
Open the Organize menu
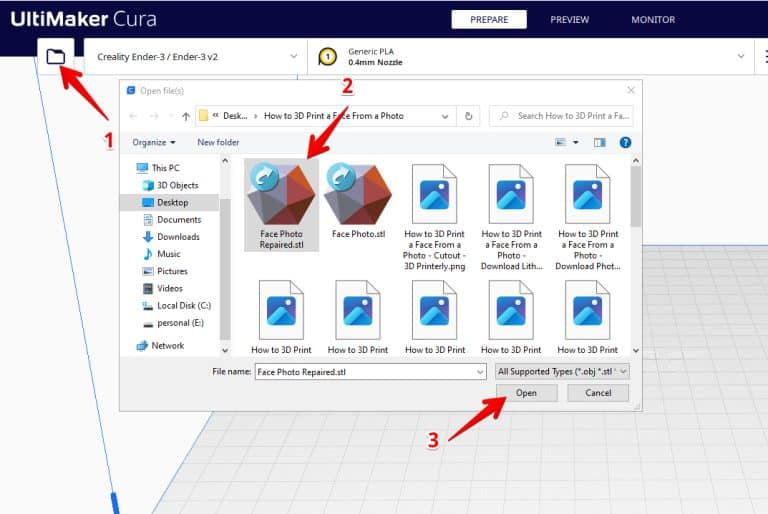click(154, 143)
